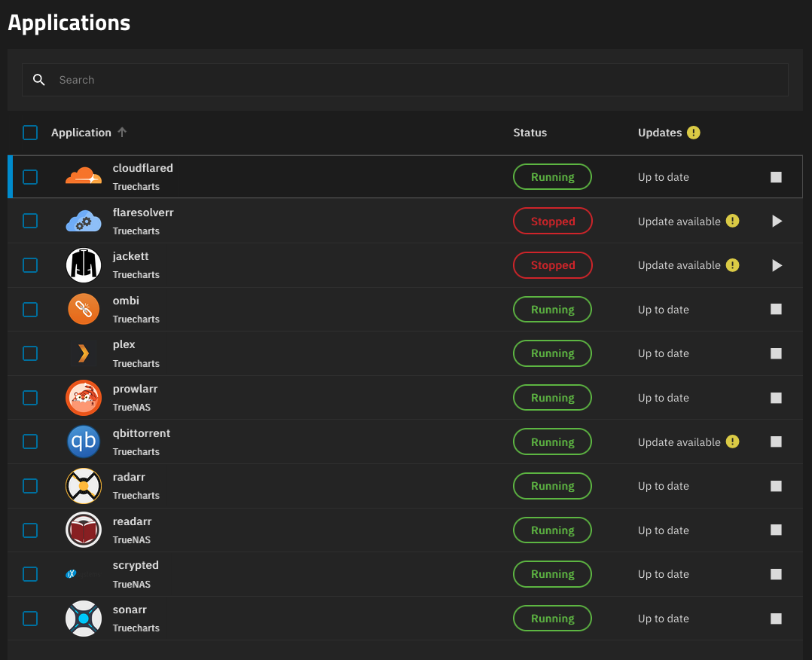Click the sonarr application icon
Image resolution: width=812 pixels, height=660 pixels.
click(x=83, y=618)
